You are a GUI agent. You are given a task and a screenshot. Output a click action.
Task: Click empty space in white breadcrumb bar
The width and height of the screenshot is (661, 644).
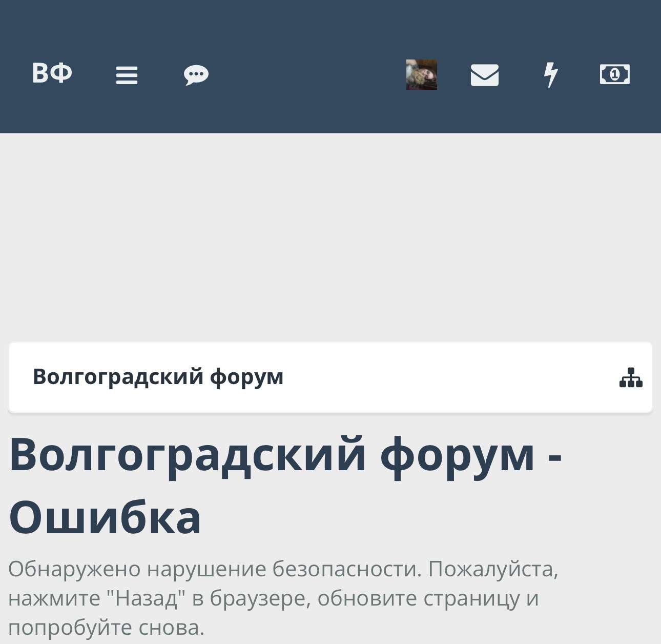pos(451,377)
